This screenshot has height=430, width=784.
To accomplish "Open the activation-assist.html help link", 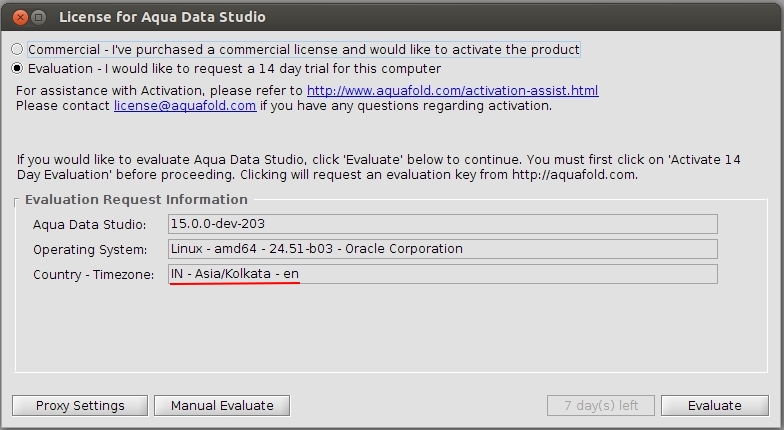I will (x=452, y=91).
